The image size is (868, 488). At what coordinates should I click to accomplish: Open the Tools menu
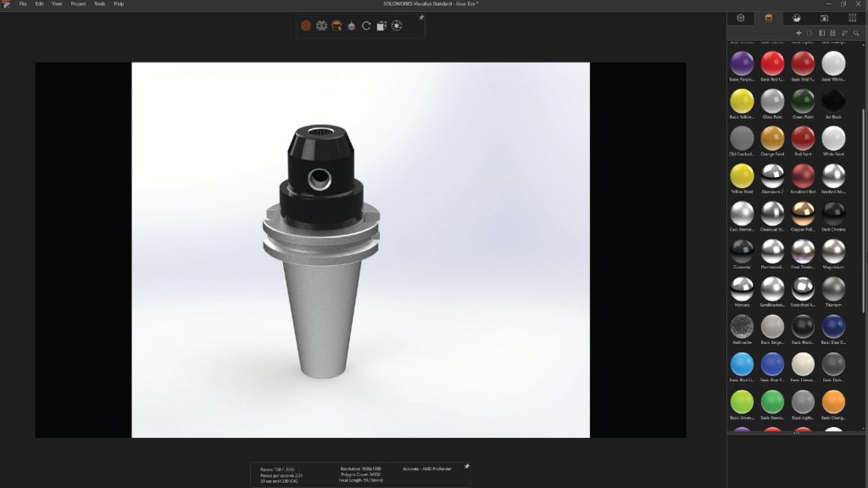[98, 3]
